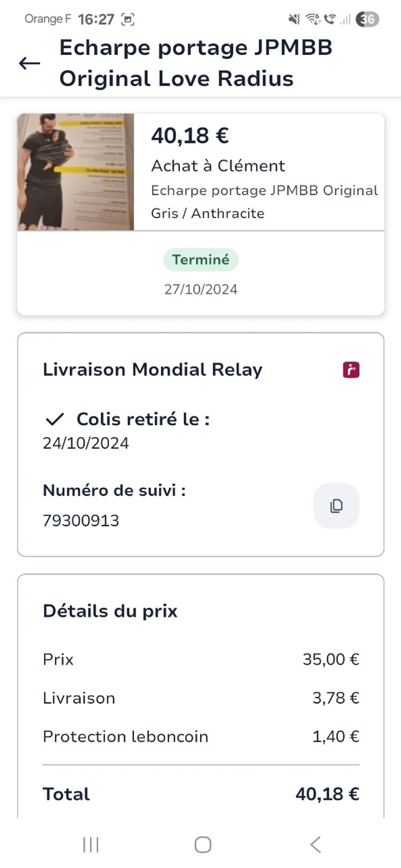The height and width of the screenshot is (868, 401).
Task: Tap the battery indicator showing 36
Action: 367,19
